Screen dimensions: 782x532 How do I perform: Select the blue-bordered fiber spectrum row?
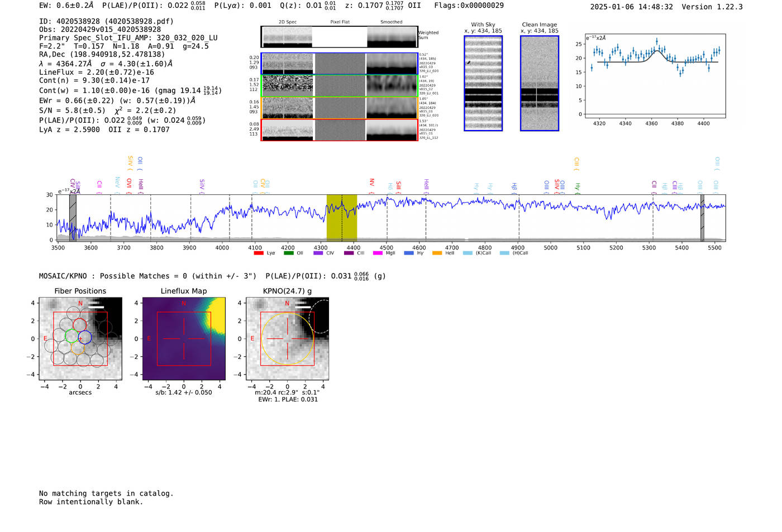click(x=339, y=63)
